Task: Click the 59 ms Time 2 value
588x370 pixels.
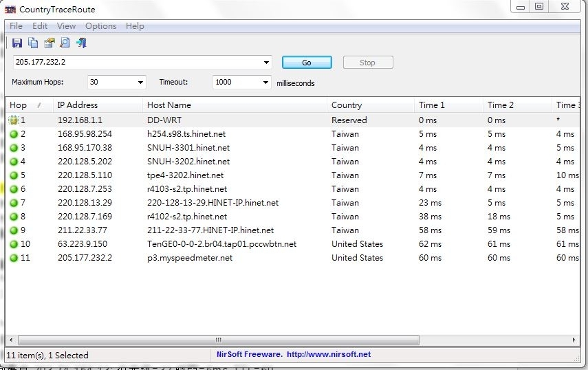Action: point(499,230)
